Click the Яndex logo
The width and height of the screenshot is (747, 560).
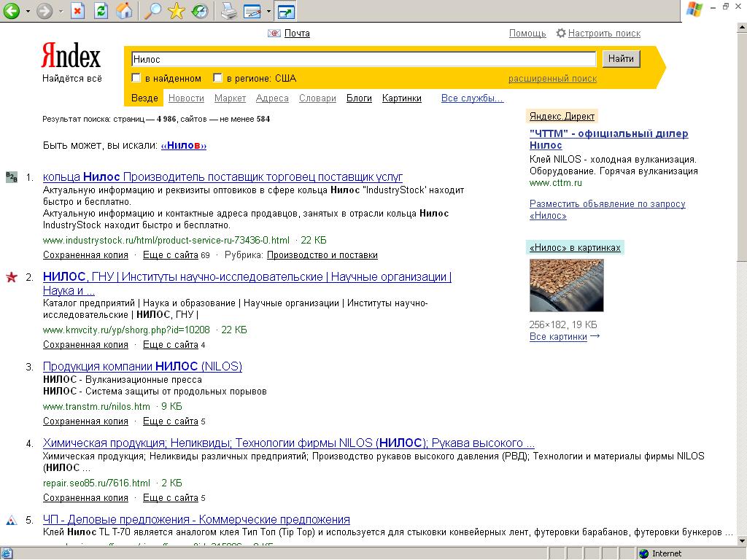(x=71, y=55)
